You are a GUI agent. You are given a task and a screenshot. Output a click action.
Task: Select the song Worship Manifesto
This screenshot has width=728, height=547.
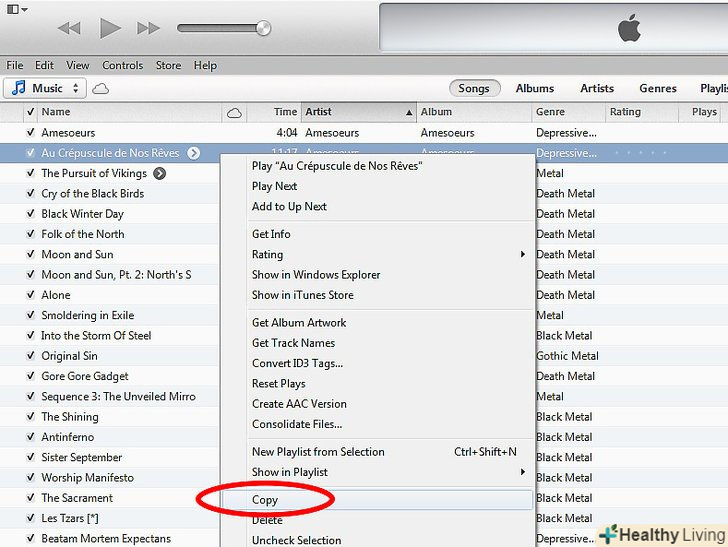pos(87,478)
